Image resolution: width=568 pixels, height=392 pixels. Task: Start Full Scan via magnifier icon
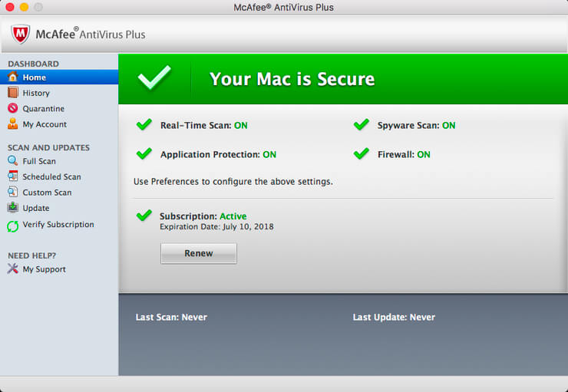12,161
